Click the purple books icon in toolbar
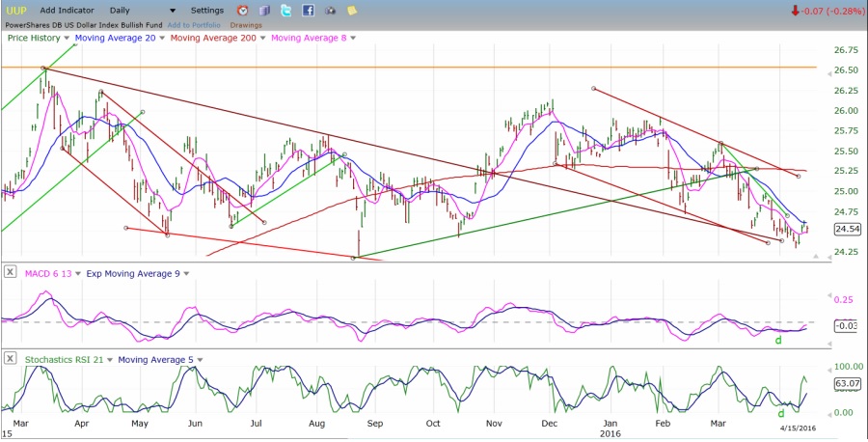Viewport: 868px width, 442px height. (x=264, y=10)
